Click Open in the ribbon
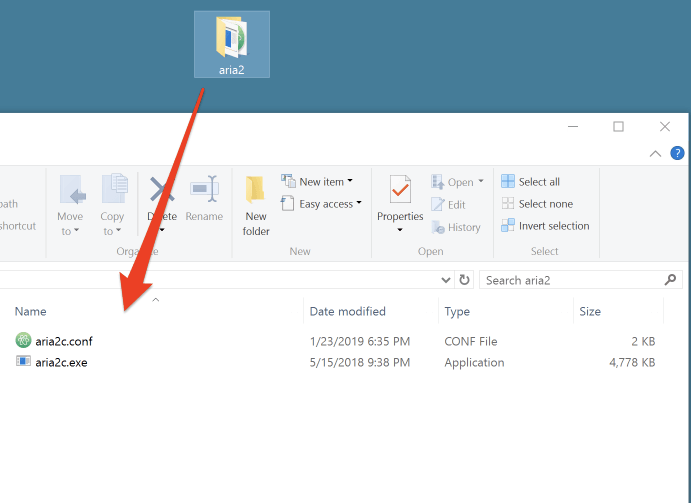 452,182
